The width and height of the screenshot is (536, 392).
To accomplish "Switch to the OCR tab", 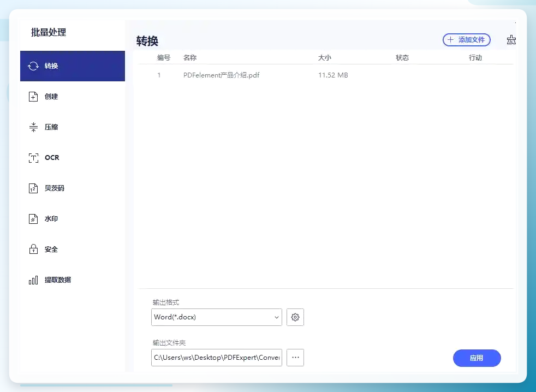I will pyautogui.click(x=52, y=158).
